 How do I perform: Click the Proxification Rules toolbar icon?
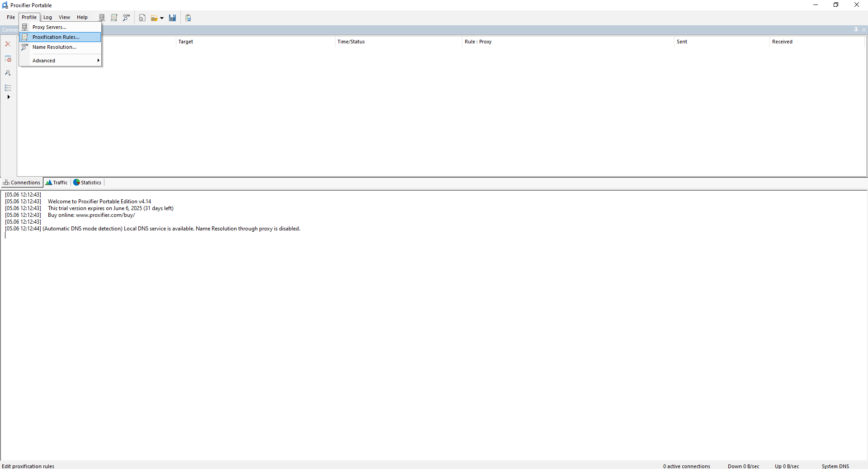(x=114, y=18)
